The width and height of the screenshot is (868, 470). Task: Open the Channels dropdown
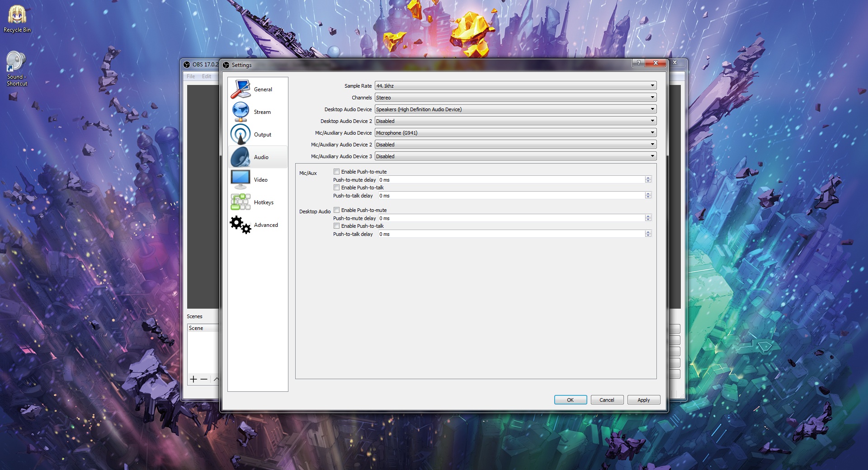click(x=515, y=98)
